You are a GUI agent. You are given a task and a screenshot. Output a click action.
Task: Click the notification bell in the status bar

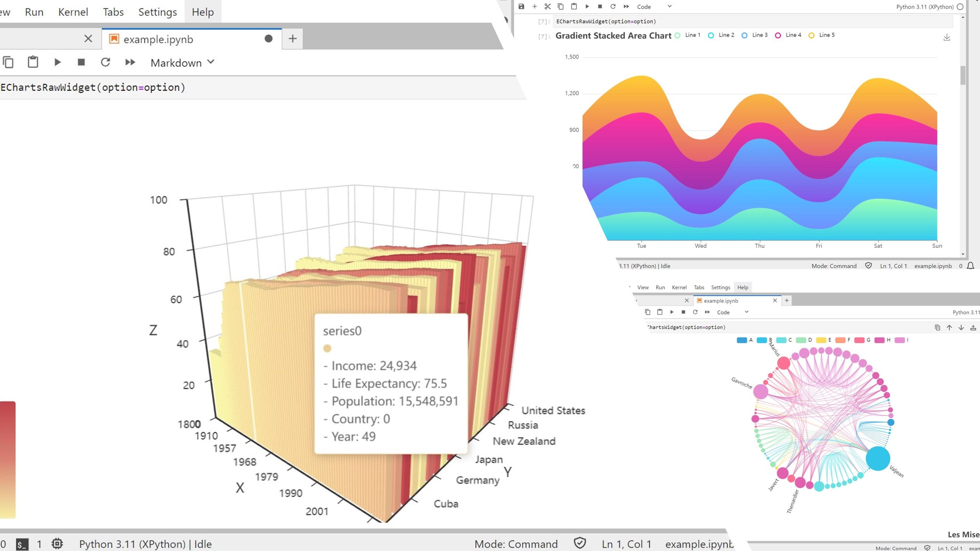(970, 266)
